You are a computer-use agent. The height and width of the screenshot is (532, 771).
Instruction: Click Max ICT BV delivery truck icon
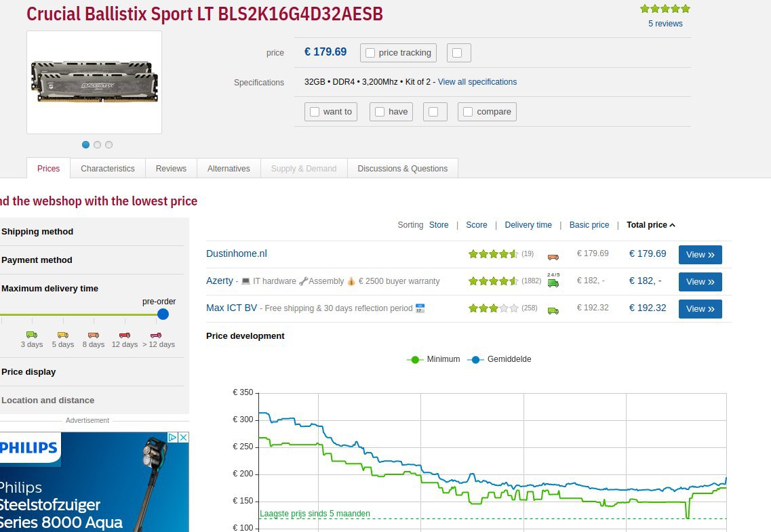[x=553, y=310]
